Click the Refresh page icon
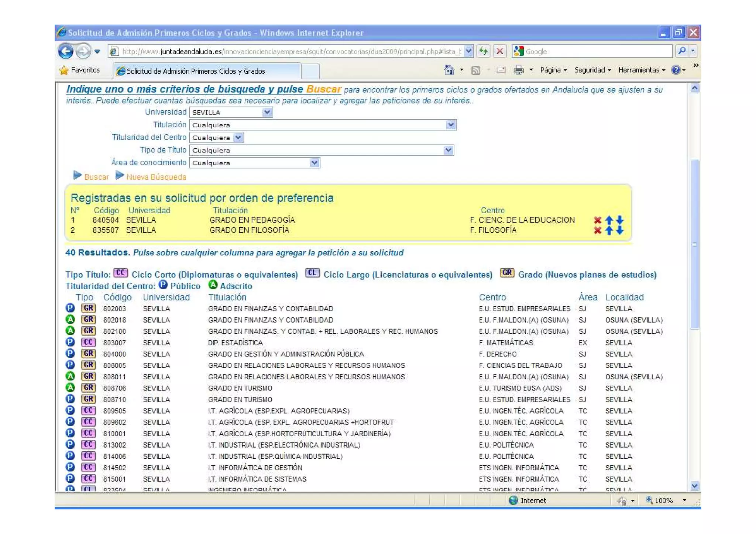This screenshot has height=534, width=756. pos(483,51)
